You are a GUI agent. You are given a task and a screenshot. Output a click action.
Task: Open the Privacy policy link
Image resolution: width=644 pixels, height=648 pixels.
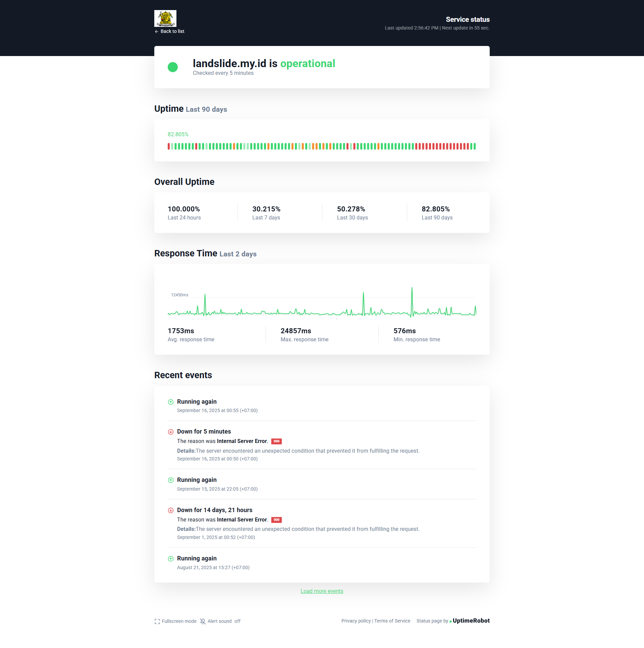pyautogui.click(x=356, y=621)
